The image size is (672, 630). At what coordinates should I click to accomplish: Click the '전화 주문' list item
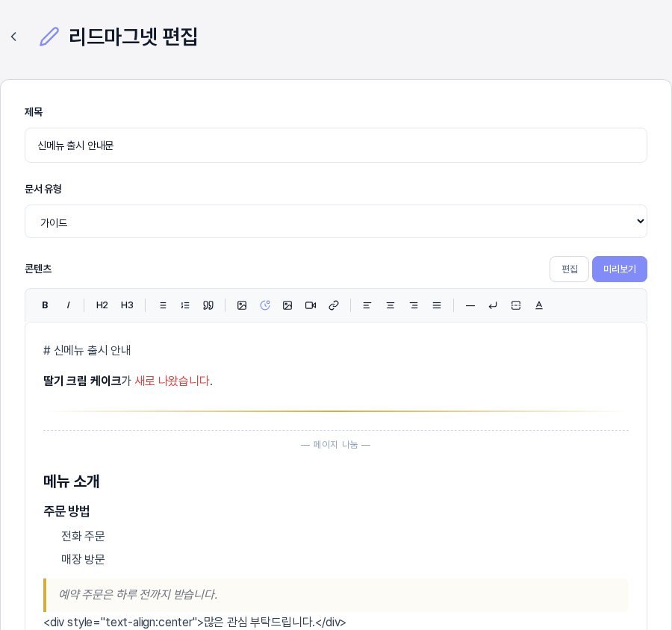[x=83, y=536]
